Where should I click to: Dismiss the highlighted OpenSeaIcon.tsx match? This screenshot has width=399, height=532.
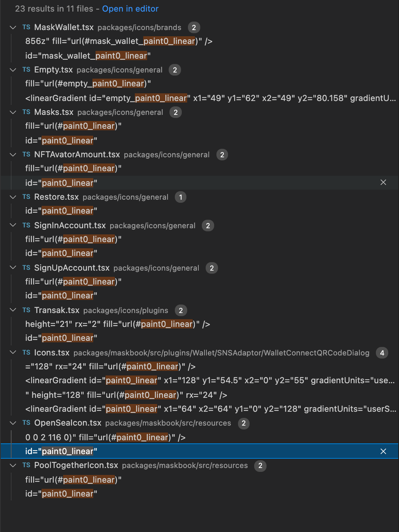tap(382, 451)
